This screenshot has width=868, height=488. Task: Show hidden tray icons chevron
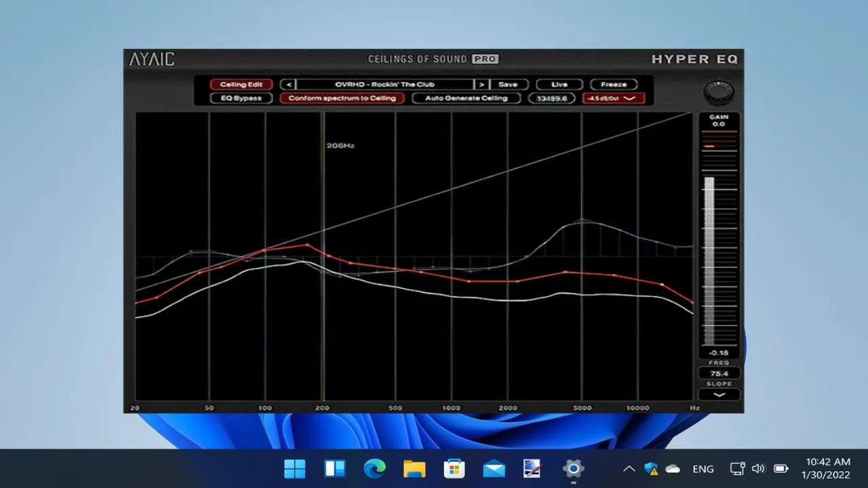tap(629, 469)
